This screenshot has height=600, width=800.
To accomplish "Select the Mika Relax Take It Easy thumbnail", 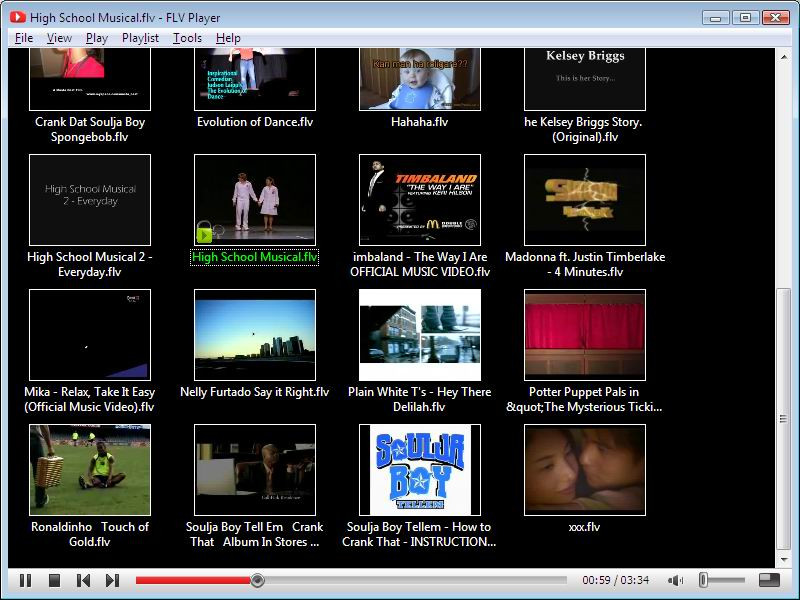I will (90, 335).
